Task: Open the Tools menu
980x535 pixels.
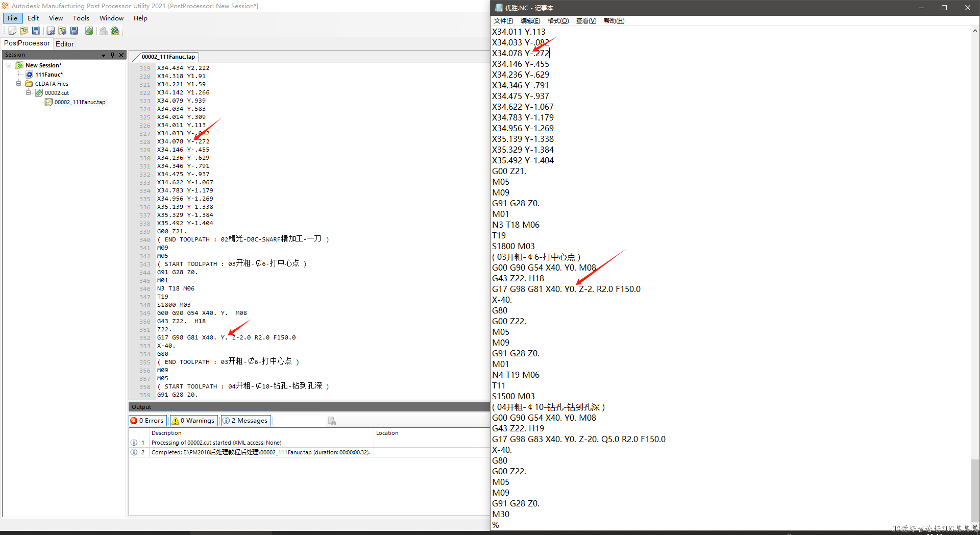Action: point(81,18)
